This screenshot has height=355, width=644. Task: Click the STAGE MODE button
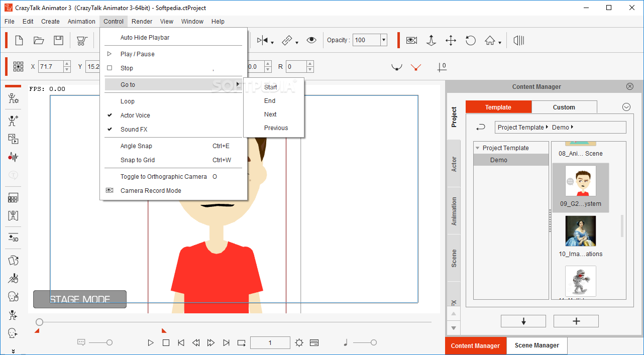(80, 299)
